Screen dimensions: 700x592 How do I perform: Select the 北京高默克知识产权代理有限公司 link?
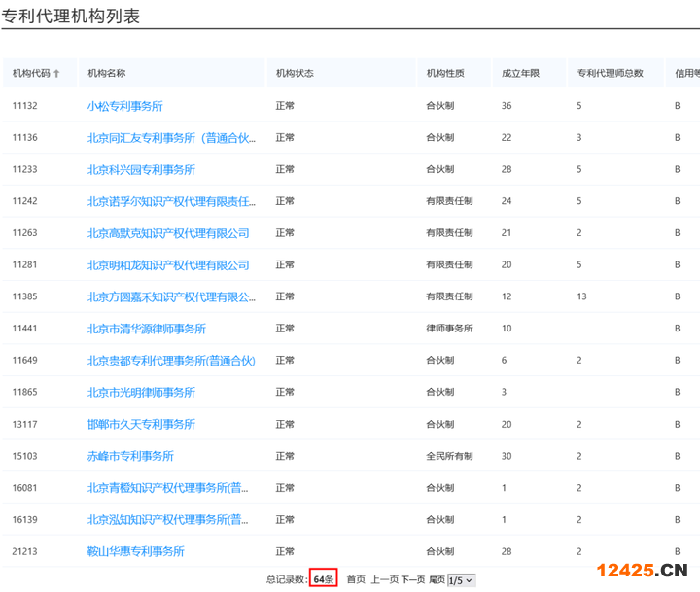[168, 233]
